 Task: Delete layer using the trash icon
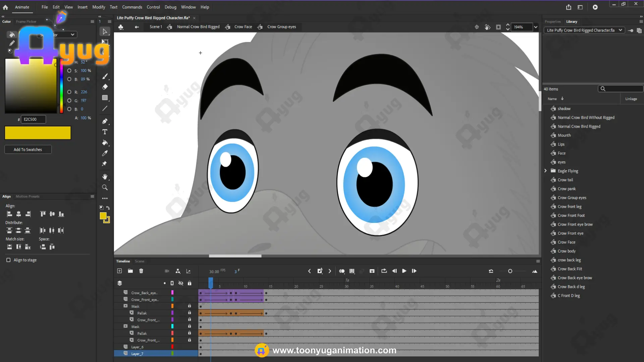click(x=141, y=271)
